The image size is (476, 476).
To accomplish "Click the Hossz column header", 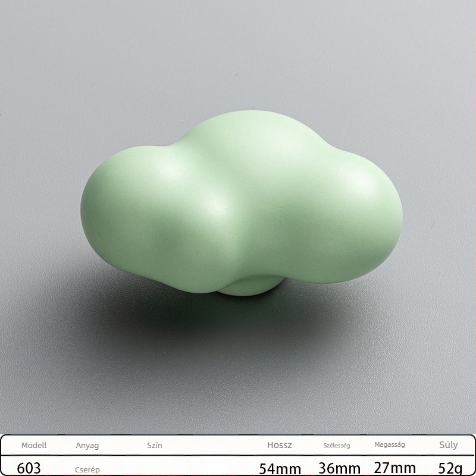I will click(x=280, y=445).
